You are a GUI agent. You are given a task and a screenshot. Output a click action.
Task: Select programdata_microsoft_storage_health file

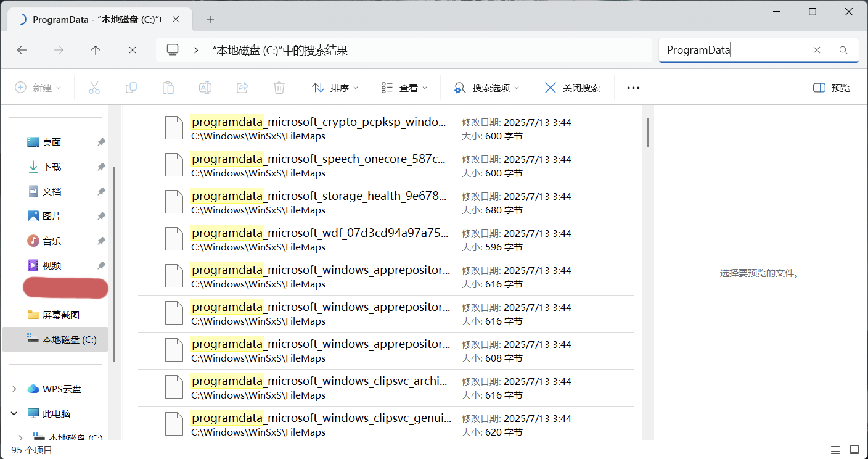386,202
